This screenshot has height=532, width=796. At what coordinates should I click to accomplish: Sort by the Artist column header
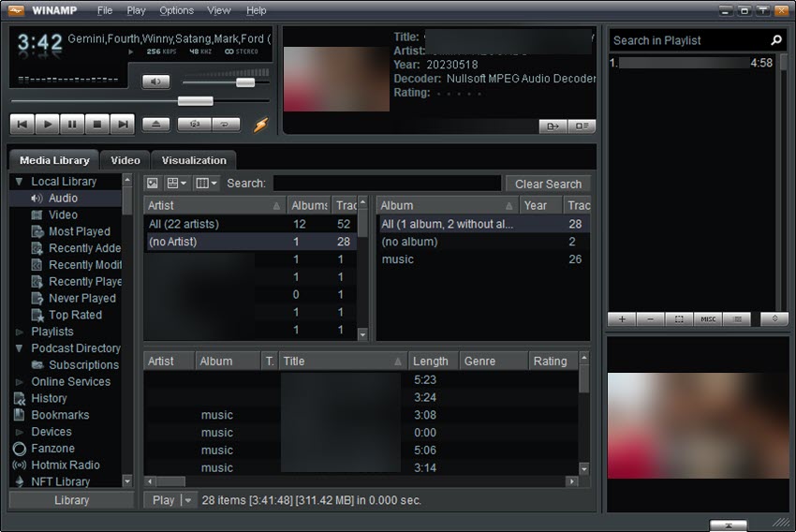(x=214, y=205)
